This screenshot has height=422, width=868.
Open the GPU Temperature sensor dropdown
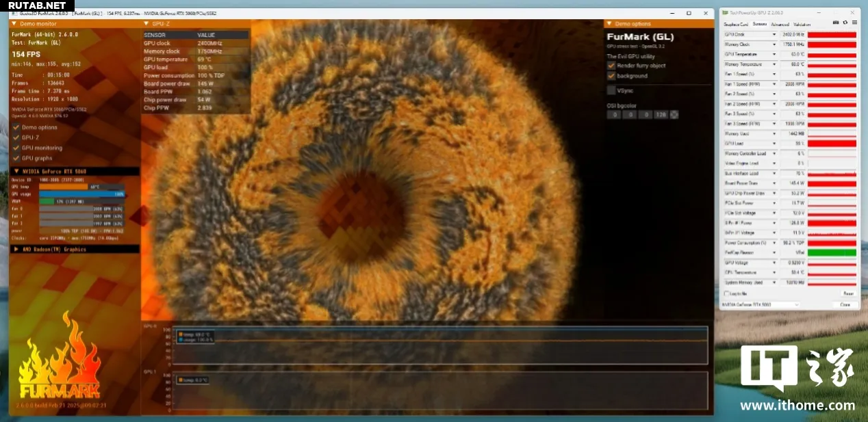[x=774, y=54]
